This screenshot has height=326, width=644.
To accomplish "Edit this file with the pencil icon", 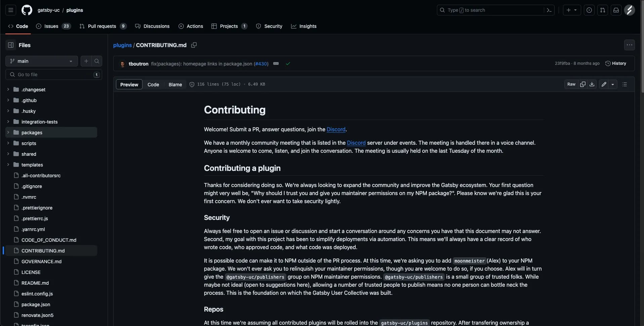I will [604, 84].
